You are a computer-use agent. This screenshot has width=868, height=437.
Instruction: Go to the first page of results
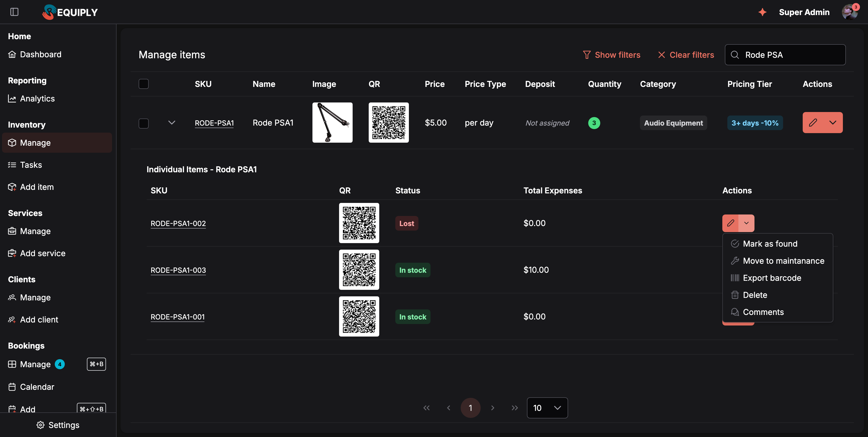pyautogui.click(x=426, y=408)
